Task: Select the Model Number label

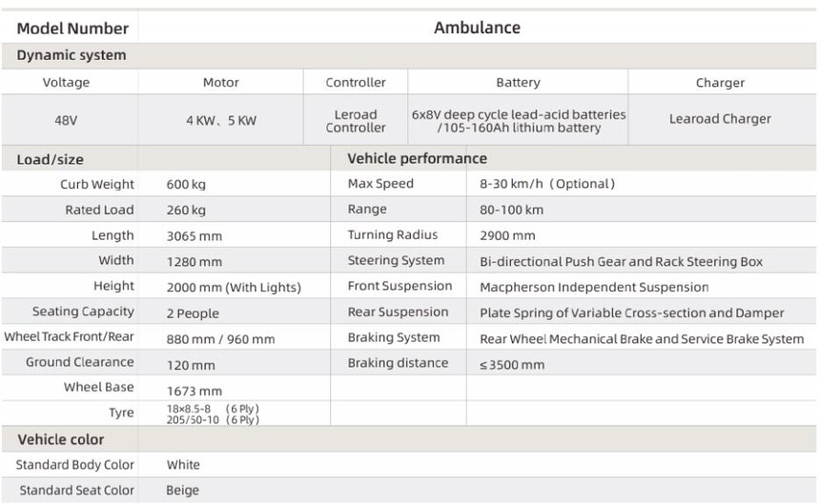Action: (72, 28)
